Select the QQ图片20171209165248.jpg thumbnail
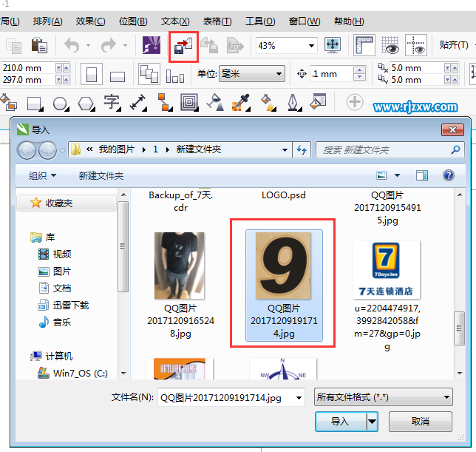This screenshot has height=452, width=476. 180,266
